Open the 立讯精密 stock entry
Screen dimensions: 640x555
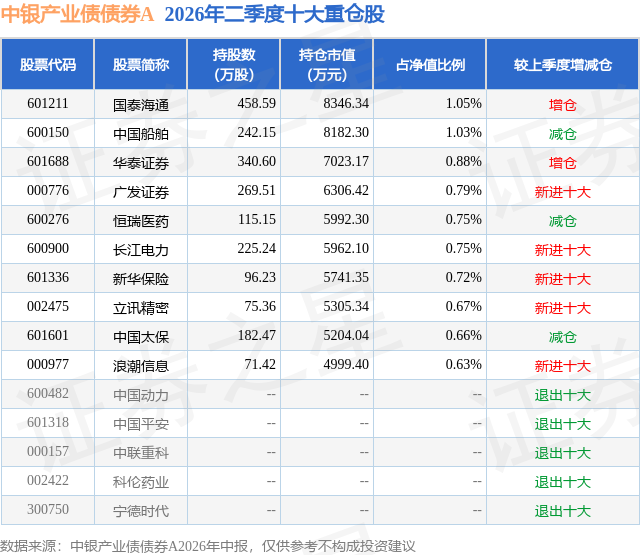(141, 308)
